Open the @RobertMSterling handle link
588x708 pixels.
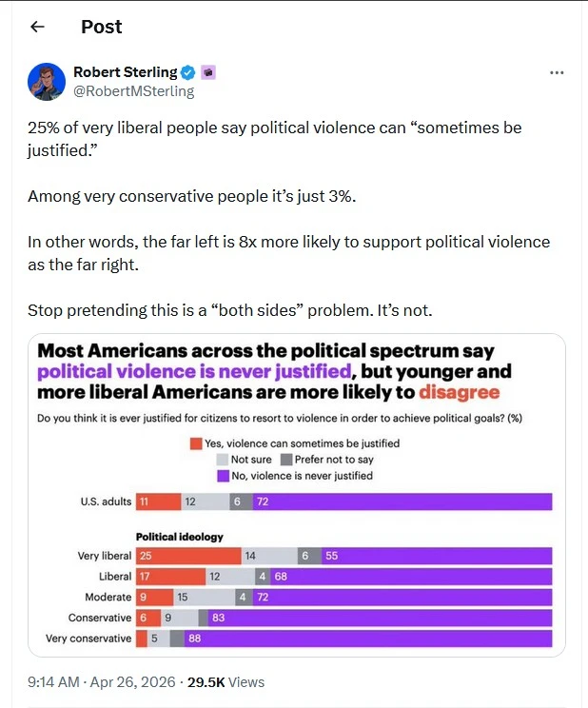[133, 91]
